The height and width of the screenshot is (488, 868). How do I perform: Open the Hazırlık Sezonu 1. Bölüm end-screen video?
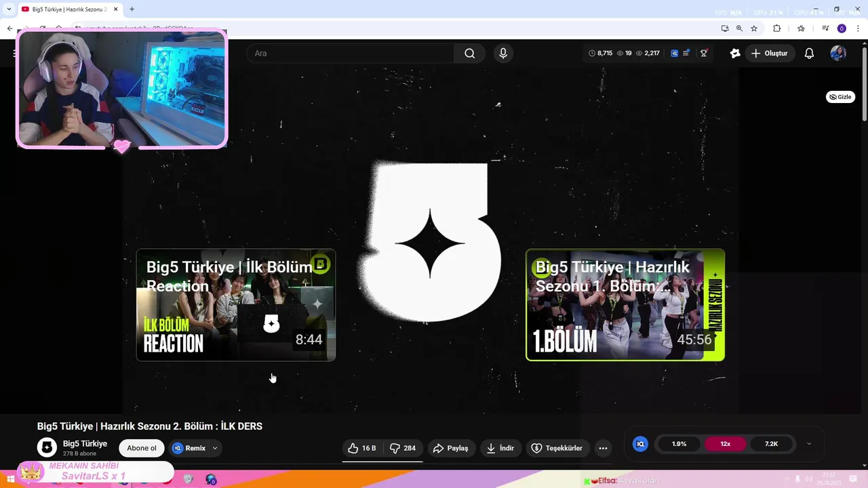[x=625, y=305]
